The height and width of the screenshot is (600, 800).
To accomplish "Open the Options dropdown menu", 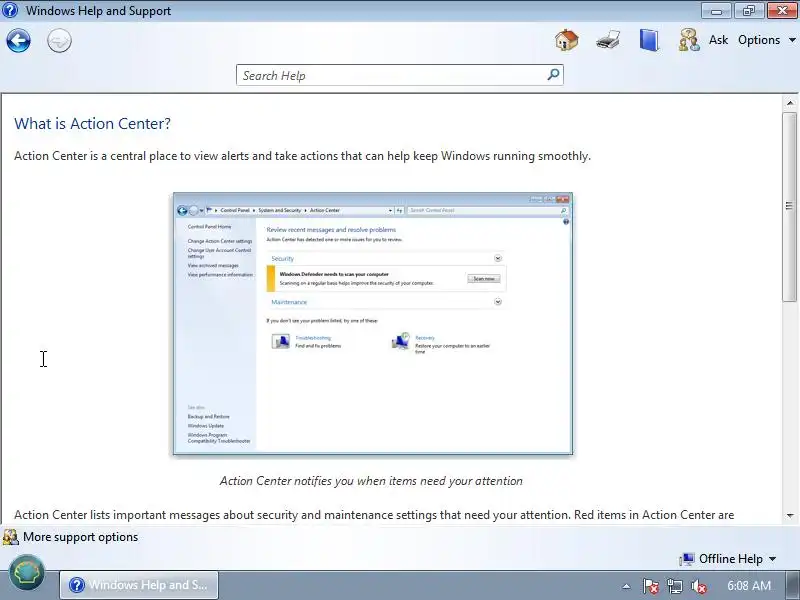I will 767,40.
